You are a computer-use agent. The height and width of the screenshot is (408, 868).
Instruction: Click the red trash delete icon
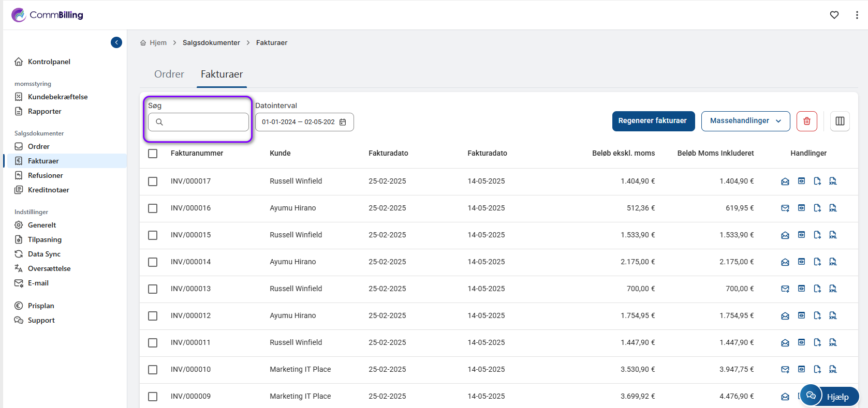pyautogui.click(x=806, y=121)
